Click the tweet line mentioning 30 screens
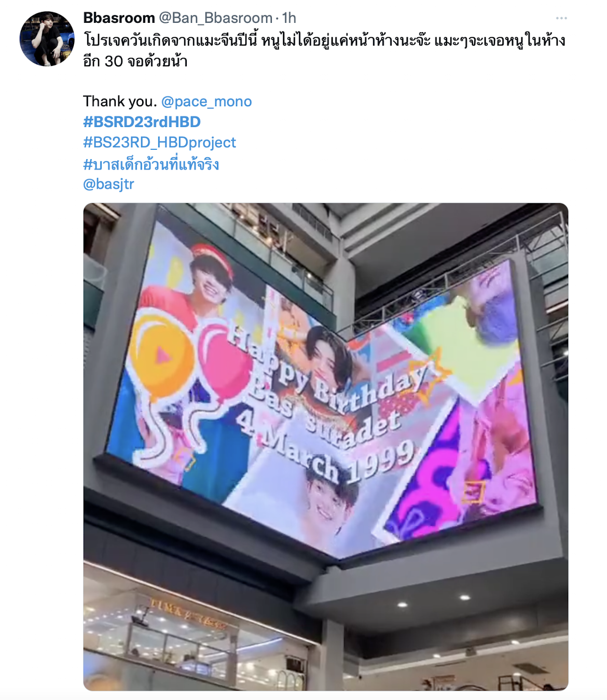 point(135,61)
